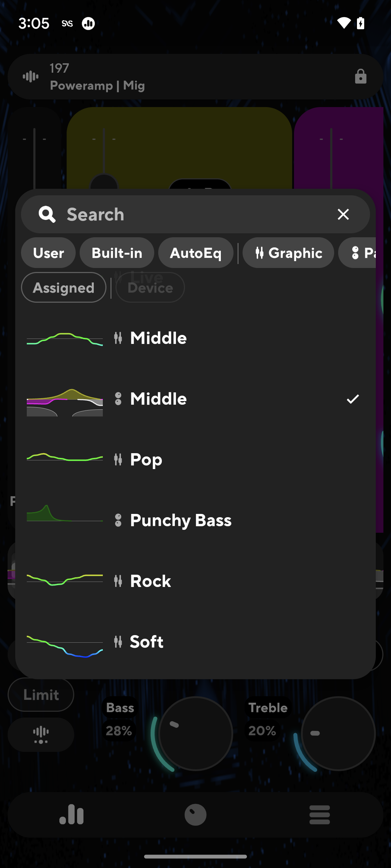Click the waveform icon above the Limit button
Screen dimensions: 391x868
point(41,734)
